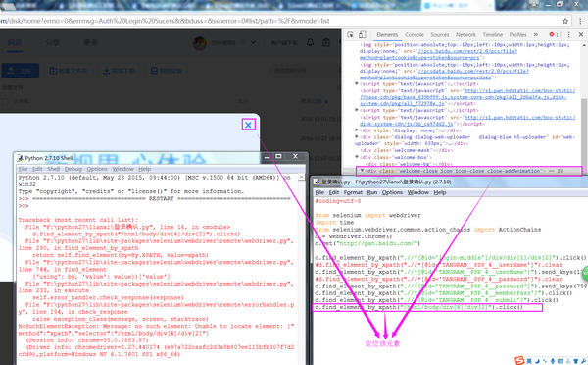Click the clipboard icon next to the bell
This screenshot has height=365, width=588.
pyautogui.click(x=326, y=42)
